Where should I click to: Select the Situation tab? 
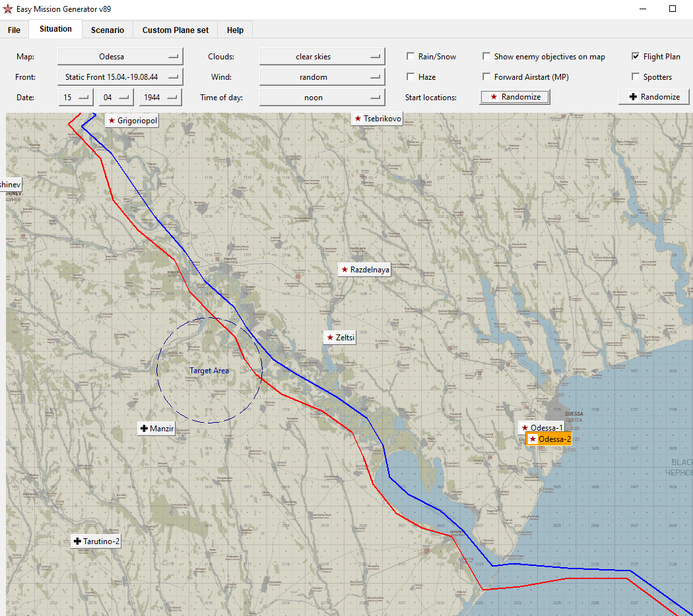tap(55, 29)
